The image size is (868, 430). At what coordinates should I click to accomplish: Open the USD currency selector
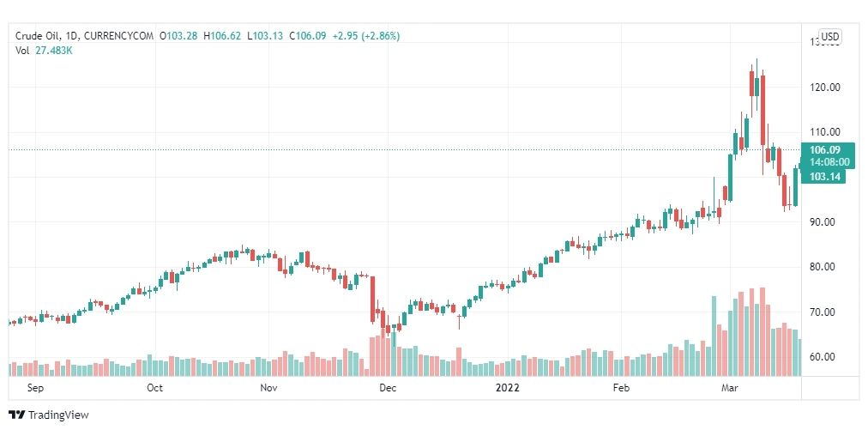(x=829, y=37)
